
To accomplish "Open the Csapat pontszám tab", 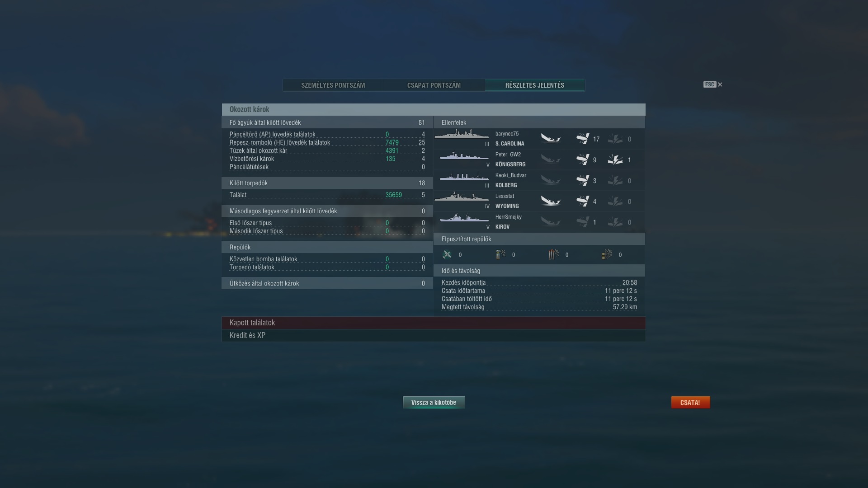I will click(x=434, y=85).
